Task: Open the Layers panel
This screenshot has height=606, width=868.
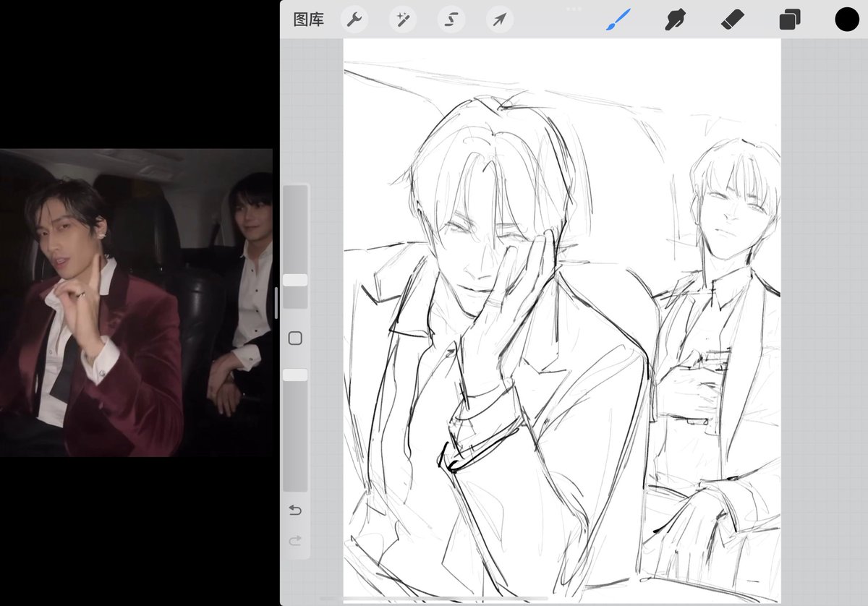Action: [x=790, y=20]
